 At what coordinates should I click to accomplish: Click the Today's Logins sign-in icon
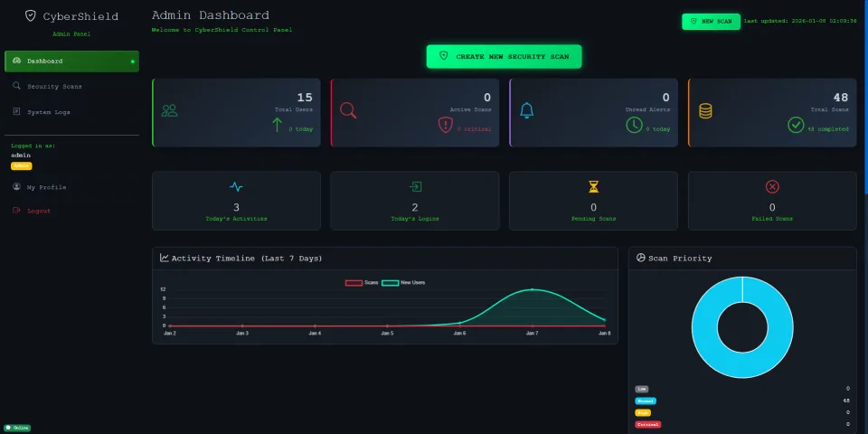pyautogui.click(x=415, y=187)
